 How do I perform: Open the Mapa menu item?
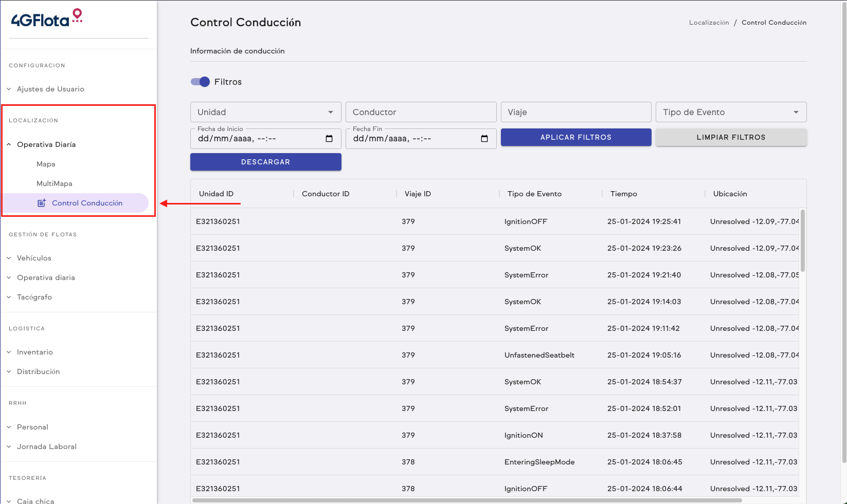[x=46, y=164]
